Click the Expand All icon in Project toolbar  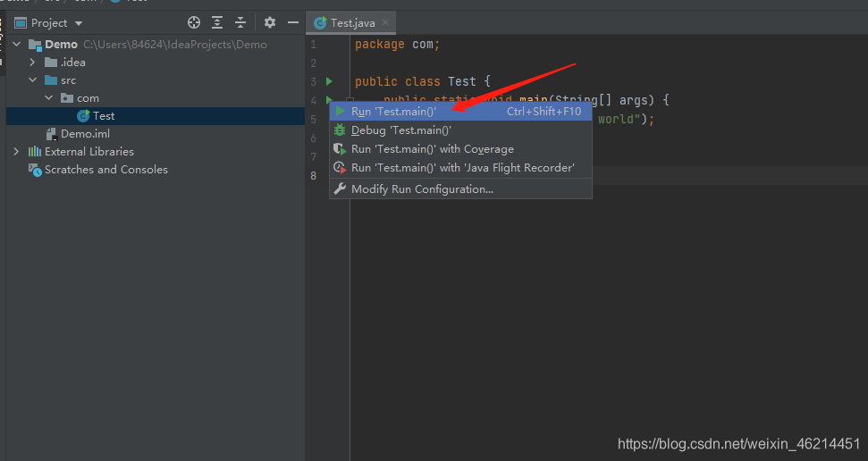pos(217,22)
